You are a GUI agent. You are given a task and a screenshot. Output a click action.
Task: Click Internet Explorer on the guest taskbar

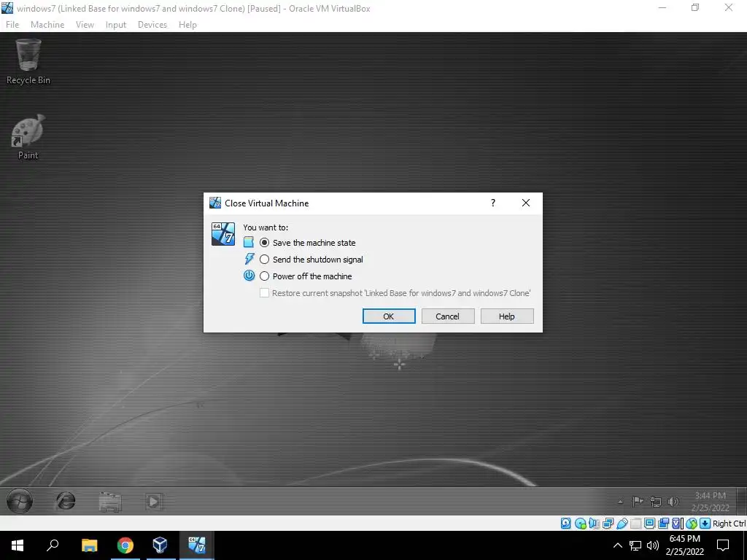pos(66,501)
